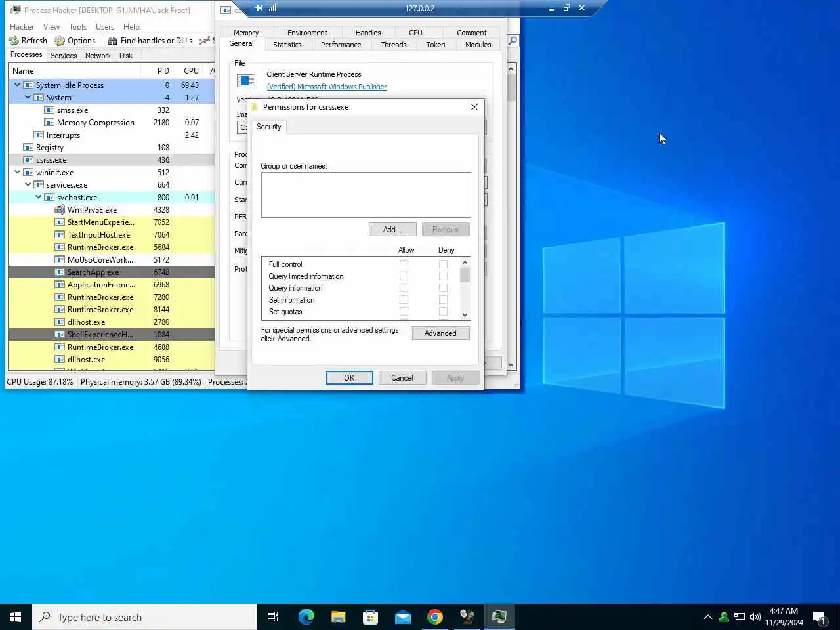Click the pin icon on the remote session bar

click(259, 8)
